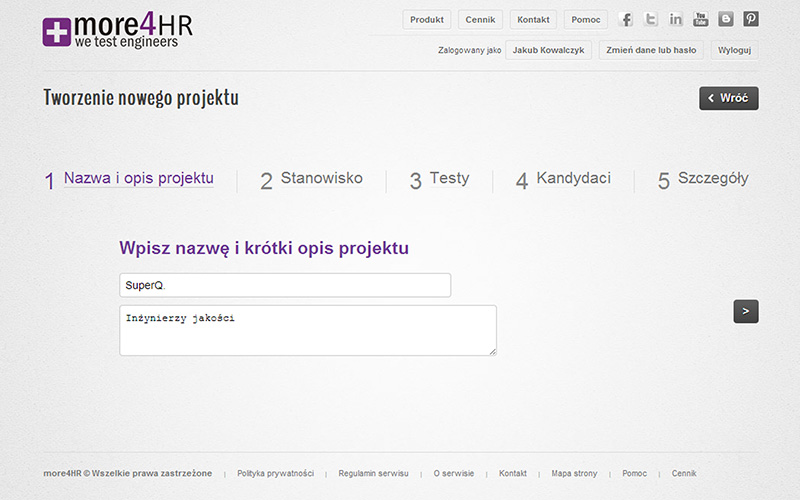The height and width of the screenshot is (500, 800).
Task: Open the Blogger social icon
Action: coord(726,19)
